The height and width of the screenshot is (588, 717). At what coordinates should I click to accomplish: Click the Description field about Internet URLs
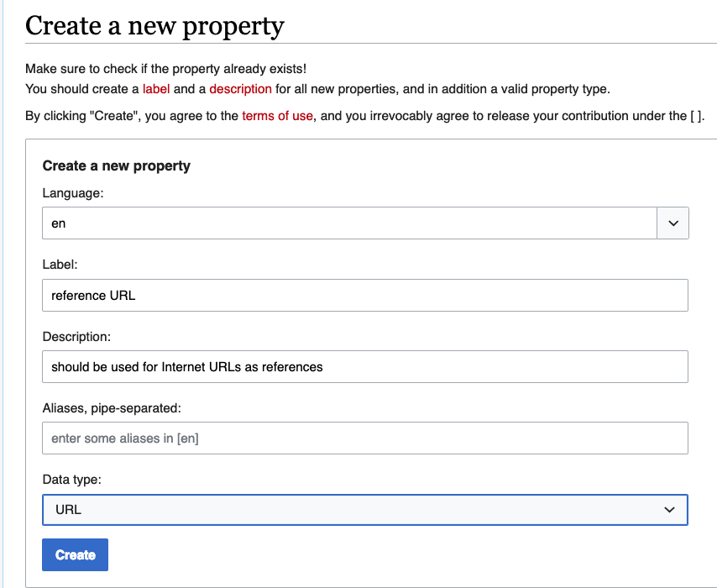click(365, 366)
